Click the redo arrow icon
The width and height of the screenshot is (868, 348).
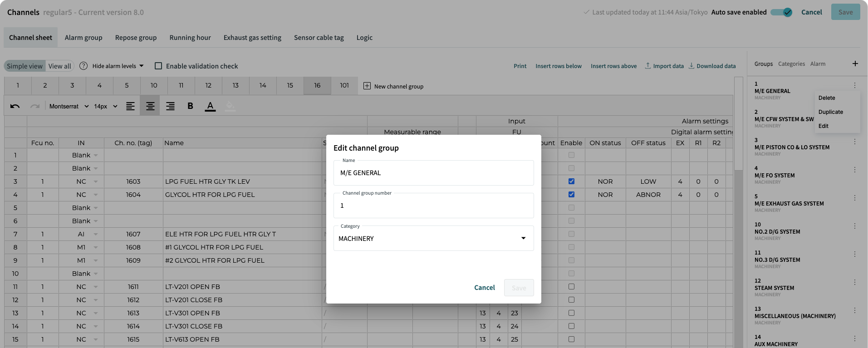point(34,106)
